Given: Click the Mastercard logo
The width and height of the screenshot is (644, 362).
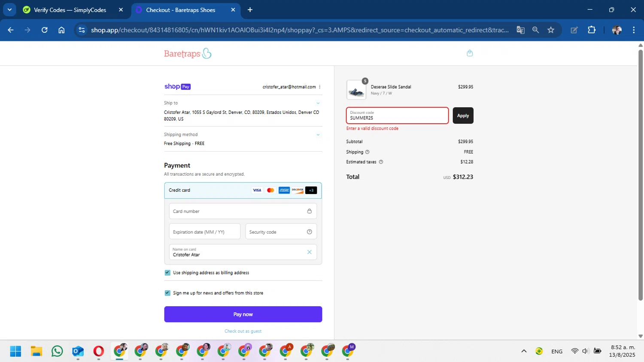Looking at the screenshot, I should pos(270,190).
